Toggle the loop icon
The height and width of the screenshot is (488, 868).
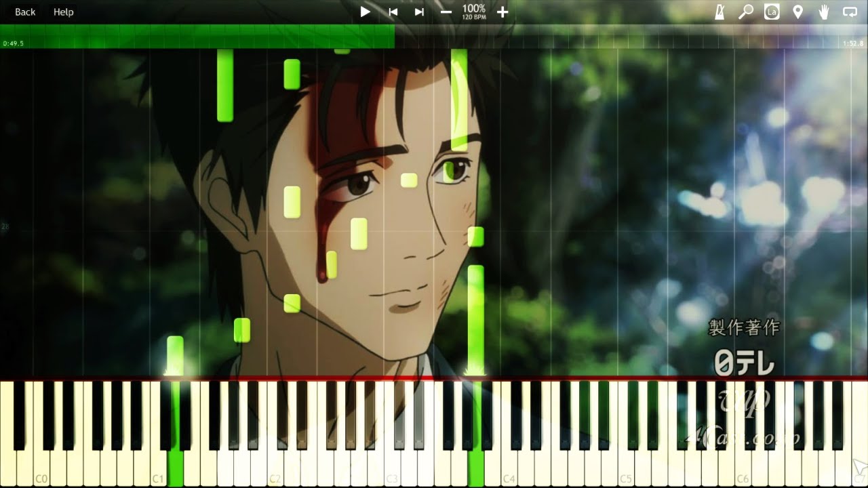click(850, 12)
